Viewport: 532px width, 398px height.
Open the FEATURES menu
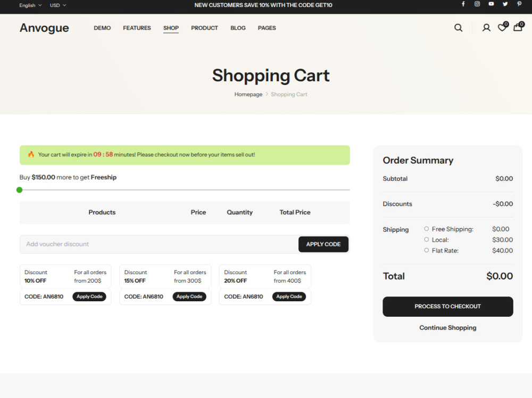[137, 28]
